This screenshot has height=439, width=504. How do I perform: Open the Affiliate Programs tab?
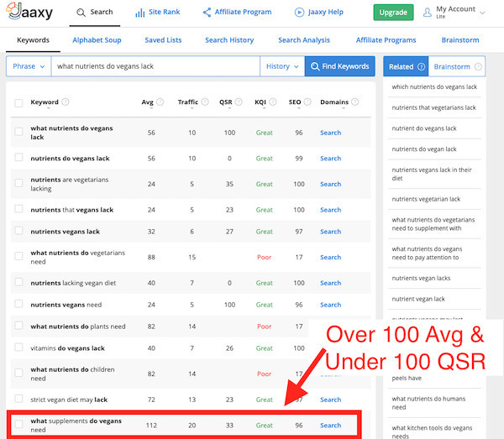[x=386, y=40]
